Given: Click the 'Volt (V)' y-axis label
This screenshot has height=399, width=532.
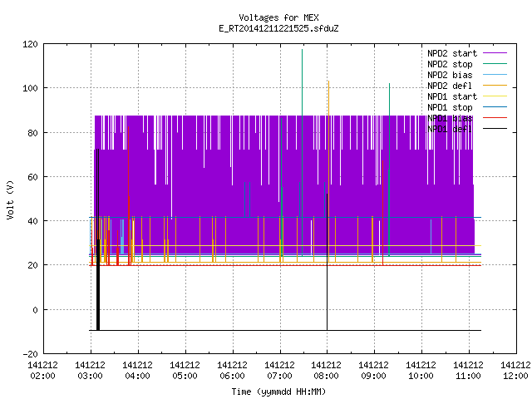Looking at the screenshot, I should coord(10,200).
